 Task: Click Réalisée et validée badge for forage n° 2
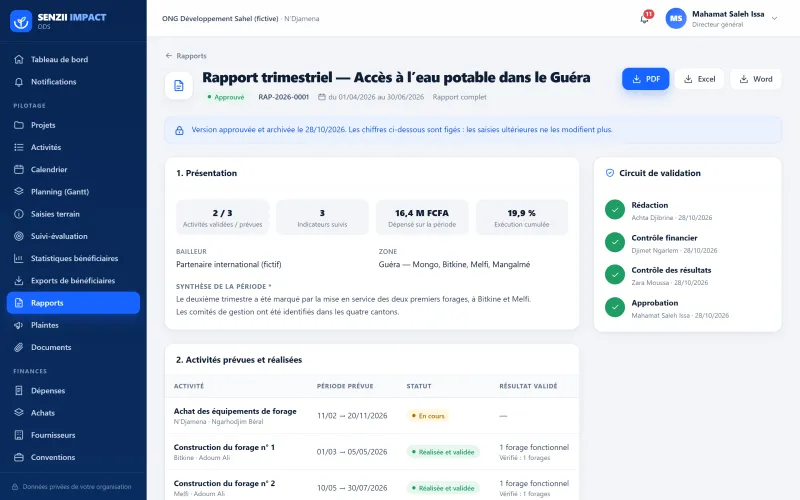(443, 488)
